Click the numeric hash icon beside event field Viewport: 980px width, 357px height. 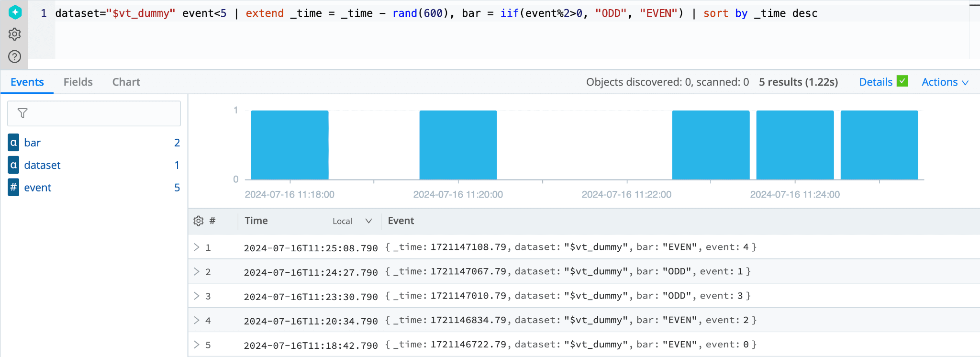(x=13, y=188)
